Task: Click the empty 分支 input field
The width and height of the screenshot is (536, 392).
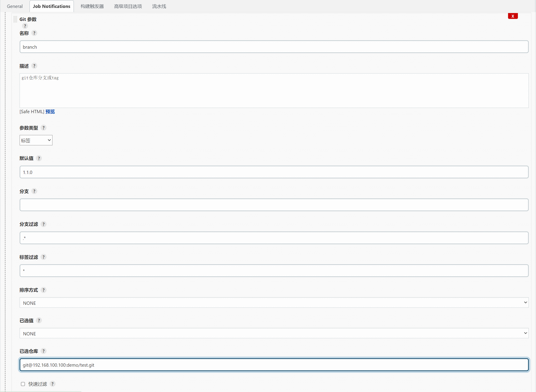Action: [274, 205]
